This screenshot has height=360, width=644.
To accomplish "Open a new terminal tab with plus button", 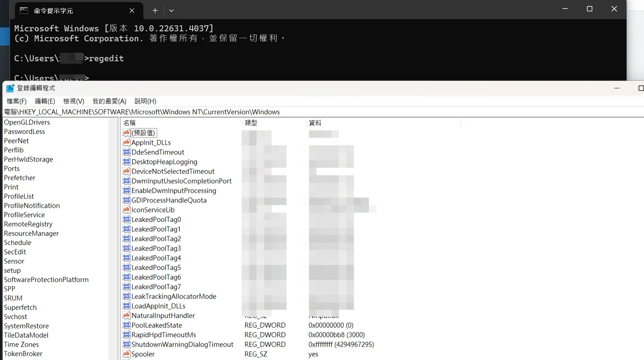I will tap(155, 10).
